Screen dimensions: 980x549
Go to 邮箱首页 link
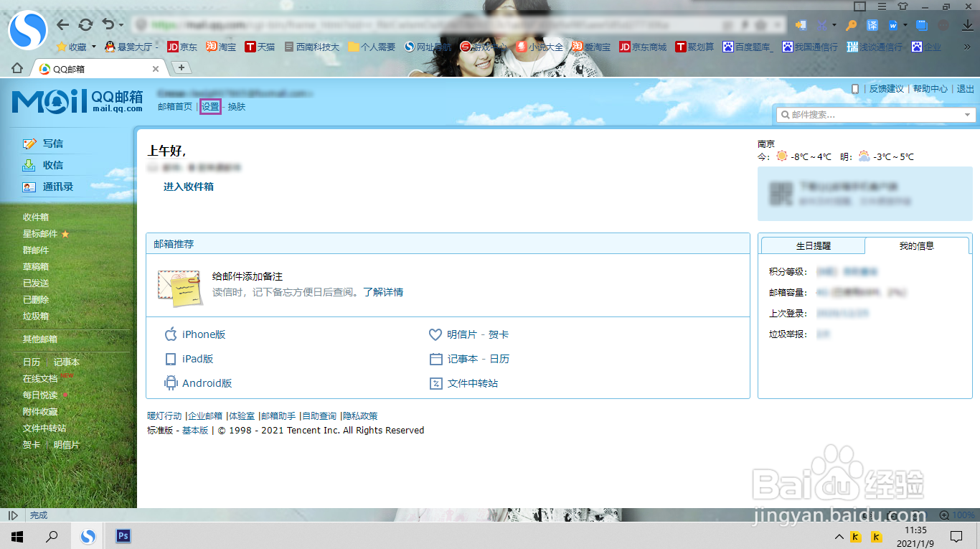coord(175,107)
